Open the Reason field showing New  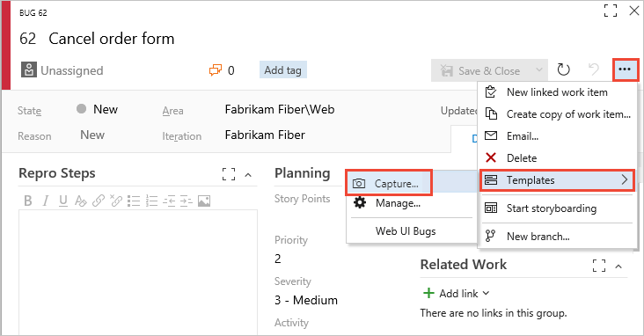tap(92, 135)
